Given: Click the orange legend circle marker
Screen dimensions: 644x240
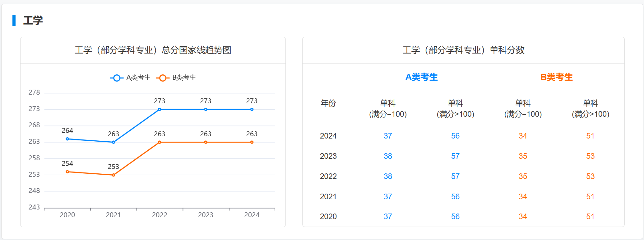Looking at the screenshot, I should 162,78.
